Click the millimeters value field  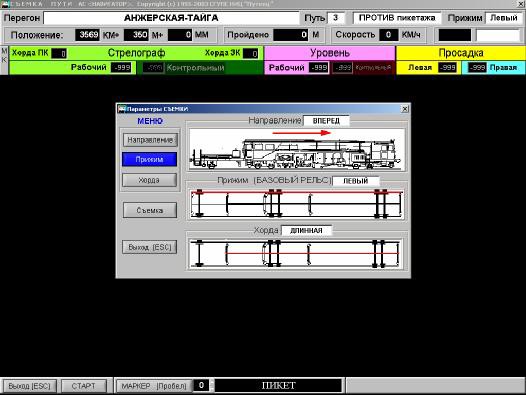180,35
